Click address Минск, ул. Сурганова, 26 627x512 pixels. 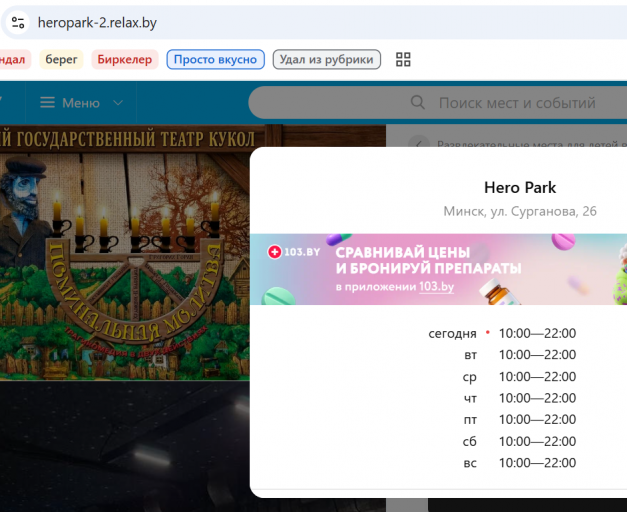[x=520, y=211]
